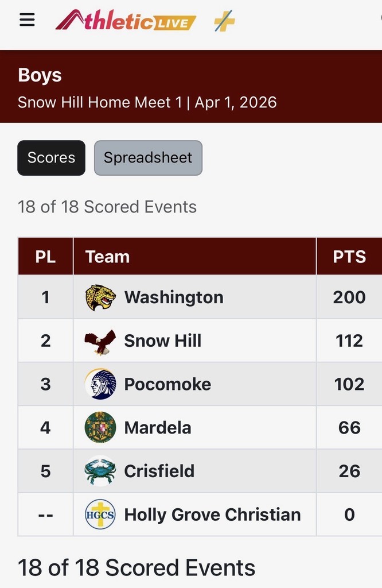The width and height of the screenshot is (382, 588).
Task: Click the Pocomoke warrior team logo
Action: coord(100,384)
